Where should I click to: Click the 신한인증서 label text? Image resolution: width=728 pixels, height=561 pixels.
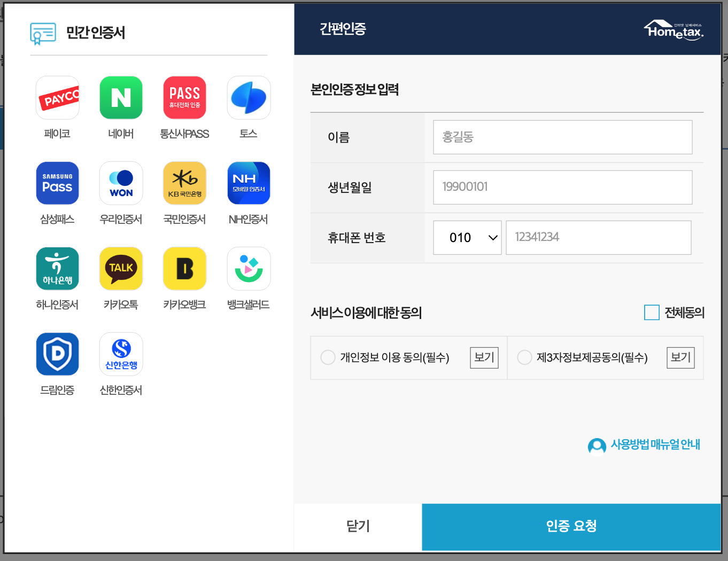[x=121, y=391]
